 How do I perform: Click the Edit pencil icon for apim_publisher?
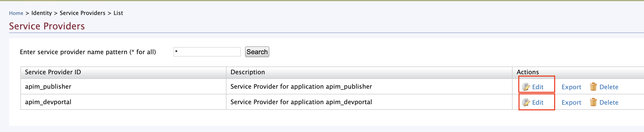[x=526, y=87]
